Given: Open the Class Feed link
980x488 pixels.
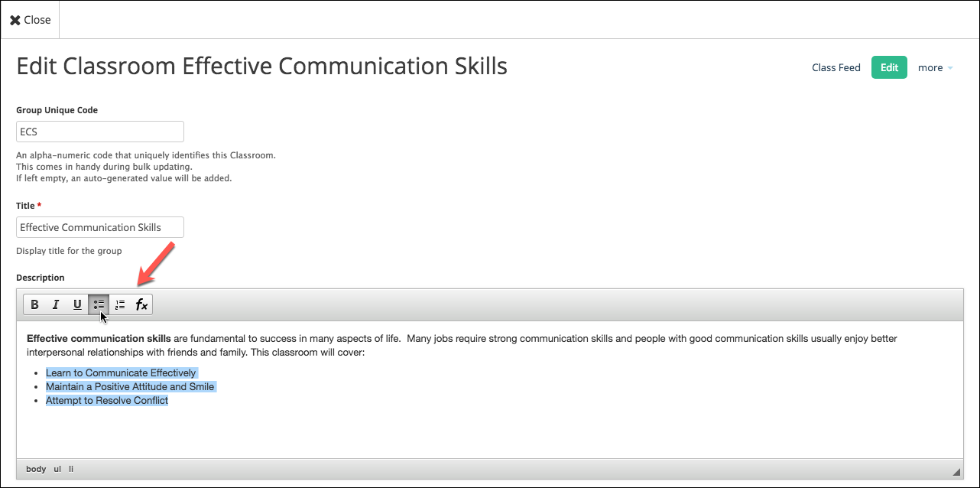Looking at the screenshot, I should 836,67.
